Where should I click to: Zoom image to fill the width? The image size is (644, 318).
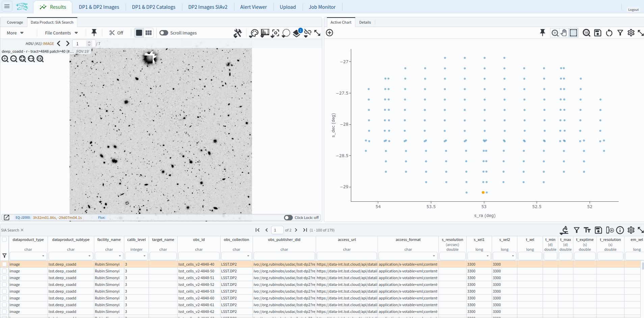tap(31, 59)
